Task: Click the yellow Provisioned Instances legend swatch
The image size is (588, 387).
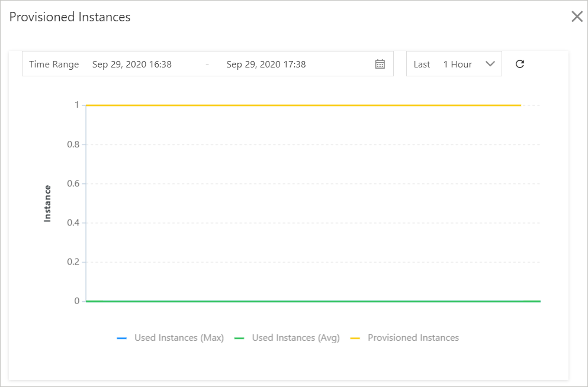Action: [355, 338]
